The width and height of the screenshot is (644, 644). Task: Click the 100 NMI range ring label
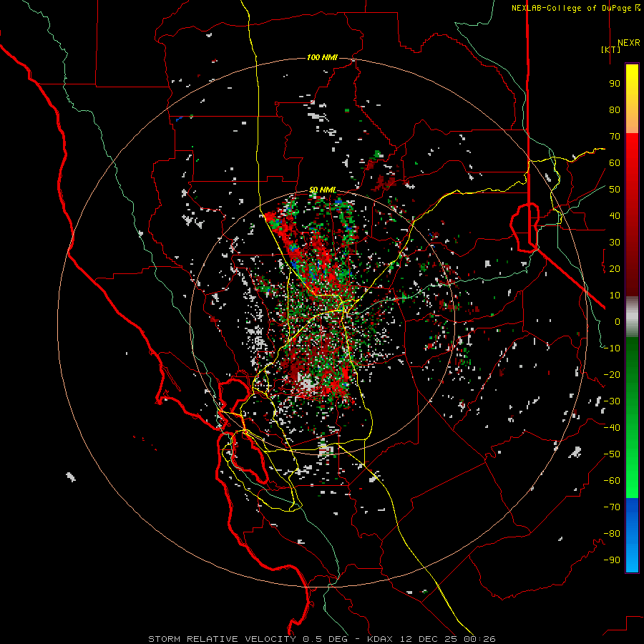point(322,57)
